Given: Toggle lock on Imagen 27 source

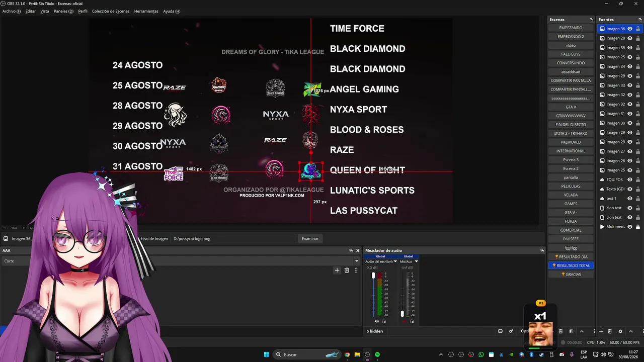Looking at the screenshot, I should click(x=638, y=151).
